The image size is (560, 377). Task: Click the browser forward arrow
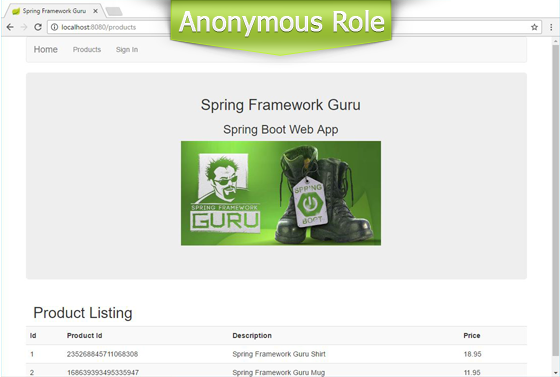pos(24,27)
